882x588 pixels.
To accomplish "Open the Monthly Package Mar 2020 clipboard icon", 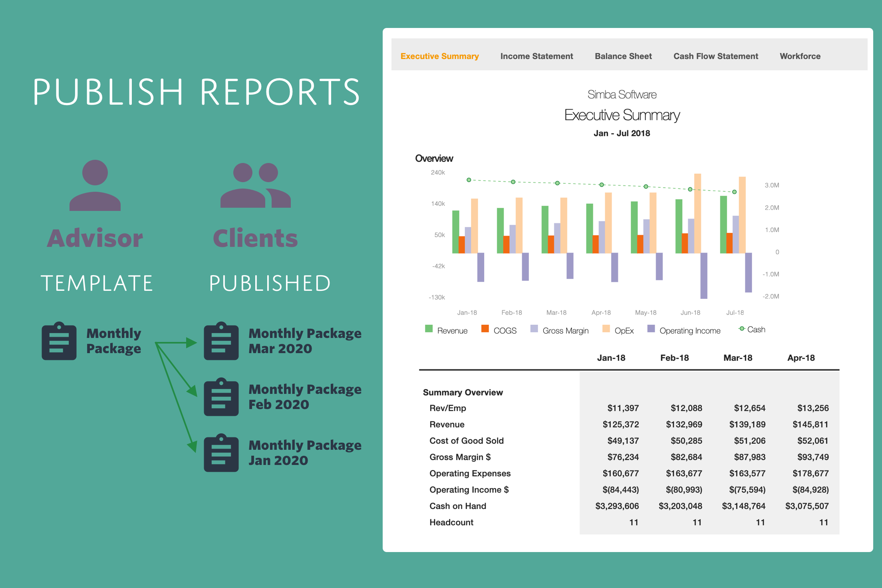I will pos(221,342).
